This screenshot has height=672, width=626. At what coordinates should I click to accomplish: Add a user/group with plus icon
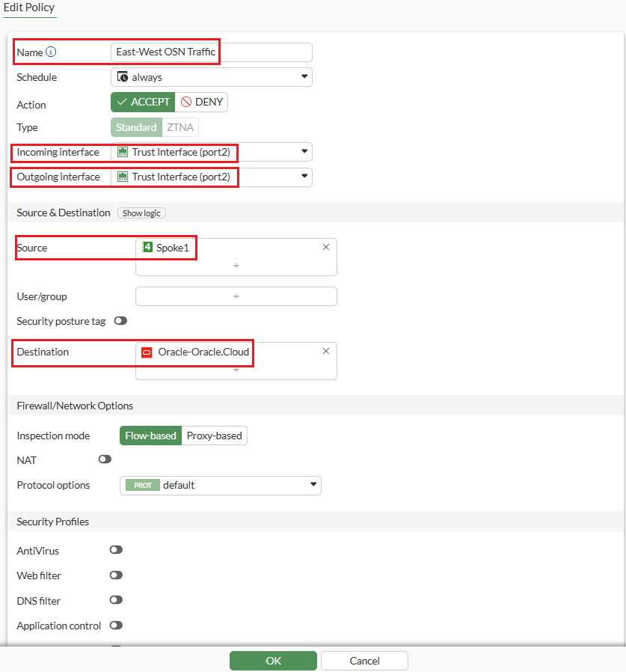tap(236, 296)
